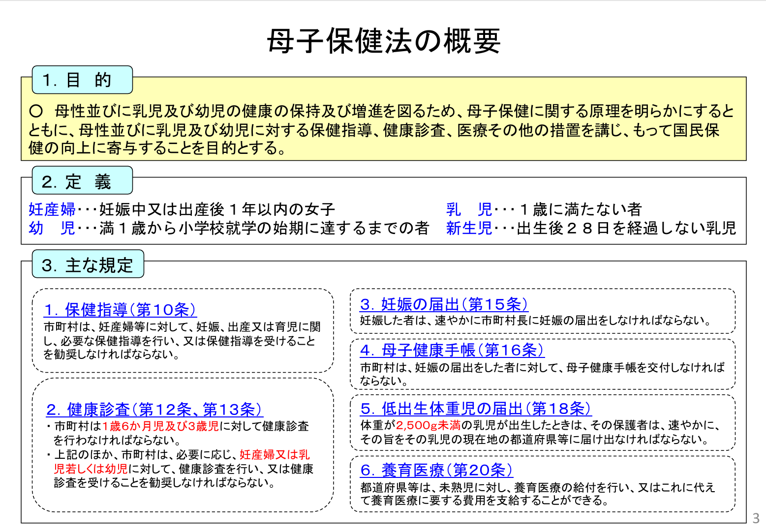Select the section label 3. 主な規定

click(88, 264)
